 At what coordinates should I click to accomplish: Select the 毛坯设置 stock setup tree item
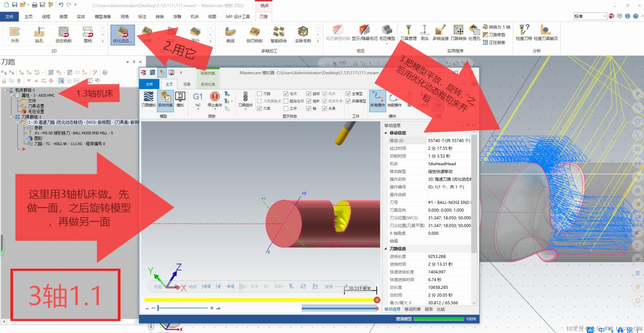[x=33, y=111]
